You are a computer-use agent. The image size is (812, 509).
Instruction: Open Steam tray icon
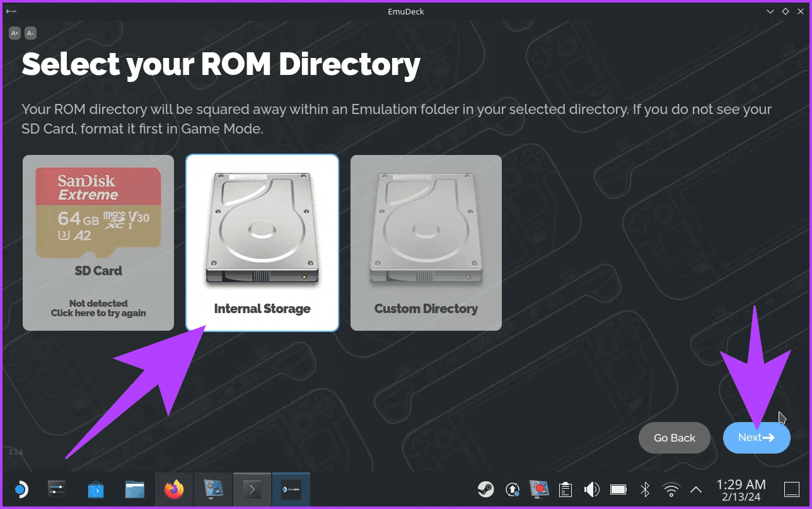(485, 489)
